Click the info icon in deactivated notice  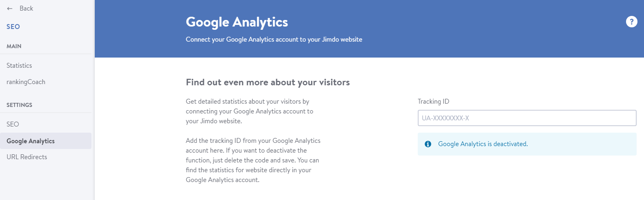428,144
